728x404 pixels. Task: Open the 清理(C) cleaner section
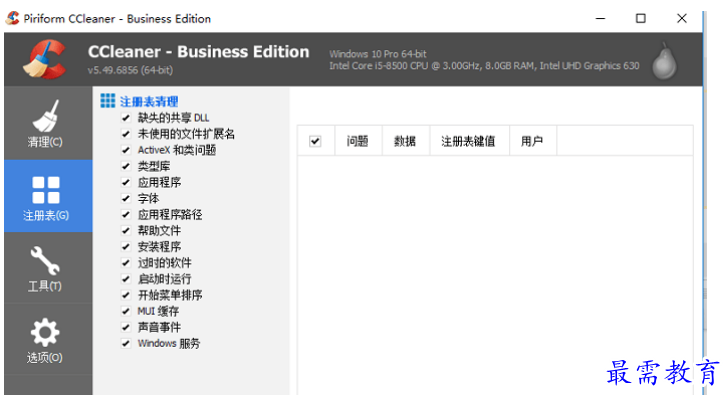click(48, 124)
